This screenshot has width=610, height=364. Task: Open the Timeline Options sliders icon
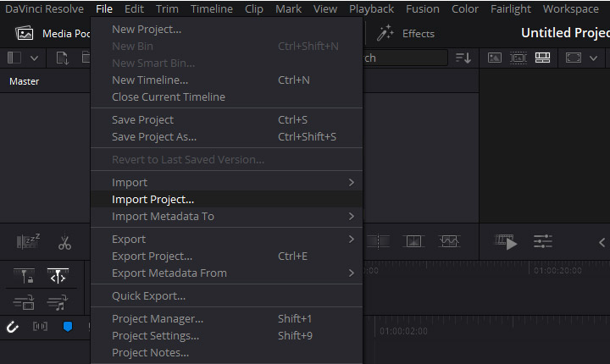543,242
